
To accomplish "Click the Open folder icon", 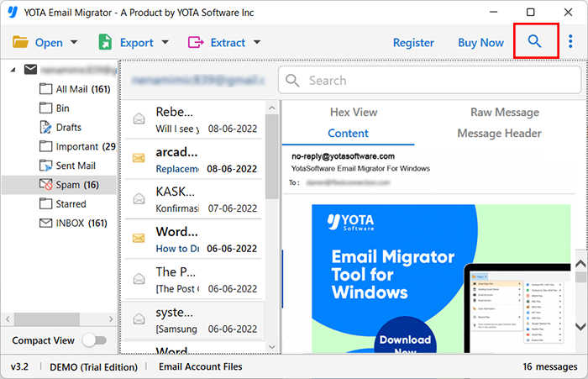I will point(21,43).
